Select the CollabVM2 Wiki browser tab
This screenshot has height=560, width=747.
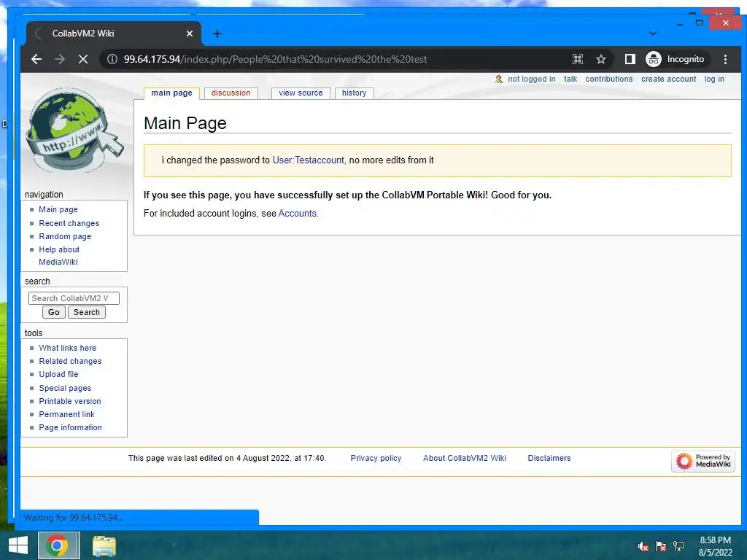pyautogui.click(x=113, y=34)
